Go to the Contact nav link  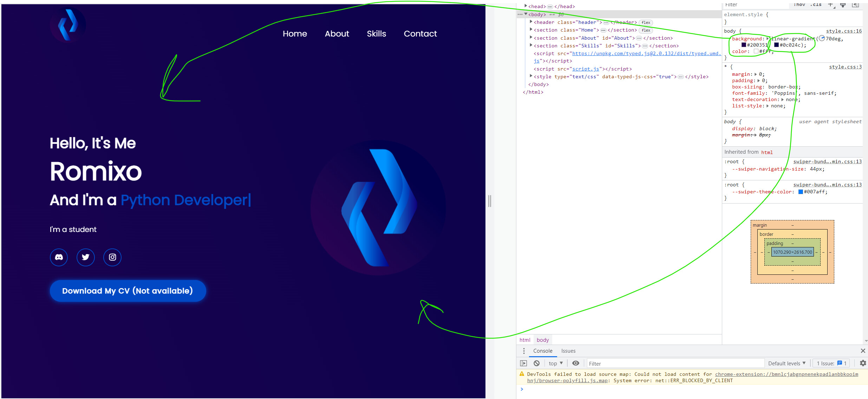point(420,34)
